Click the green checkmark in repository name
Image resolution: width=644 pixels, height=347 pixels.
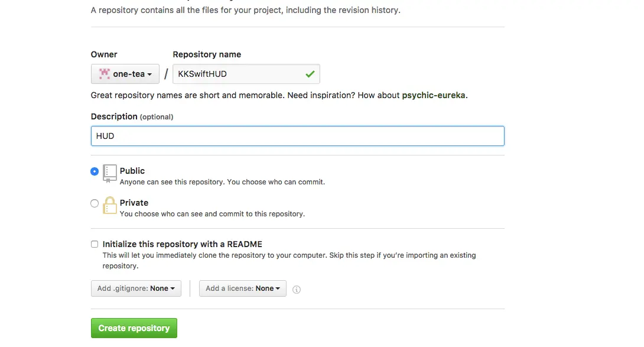tap(310, 74)
